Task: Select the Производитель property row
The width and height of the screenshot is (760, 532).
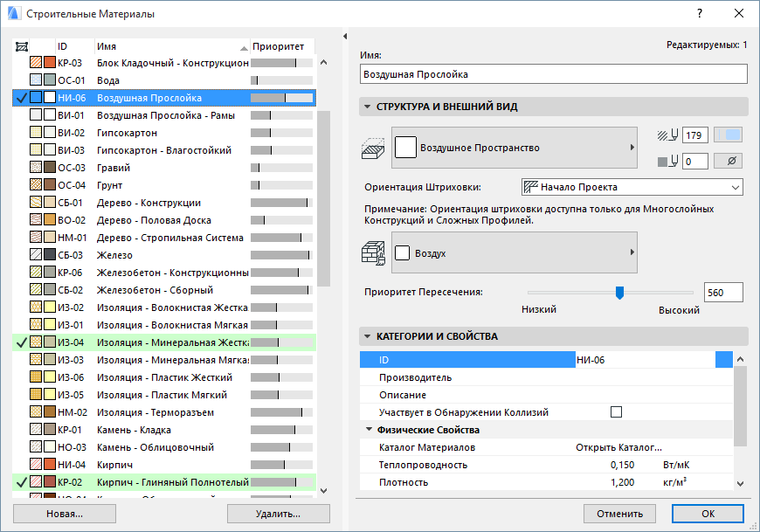Action: pyautogui.click(x=546, y=377)
